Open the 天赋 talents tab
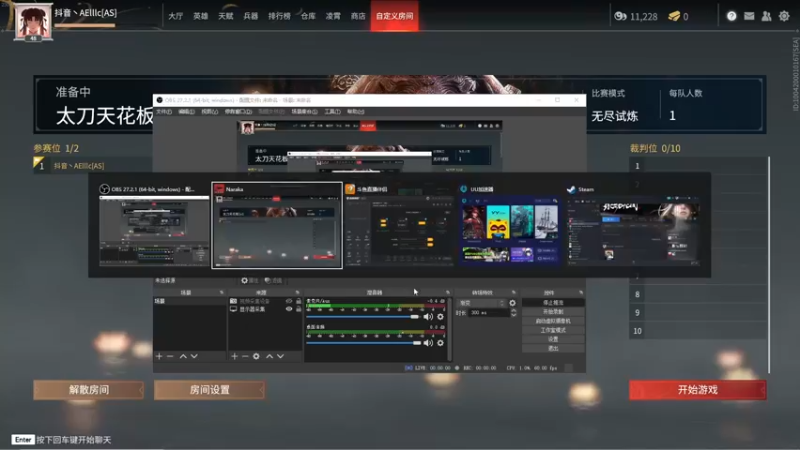Image resolution: width=800 pixels, height=450 pixels. [x=226, y=16]
